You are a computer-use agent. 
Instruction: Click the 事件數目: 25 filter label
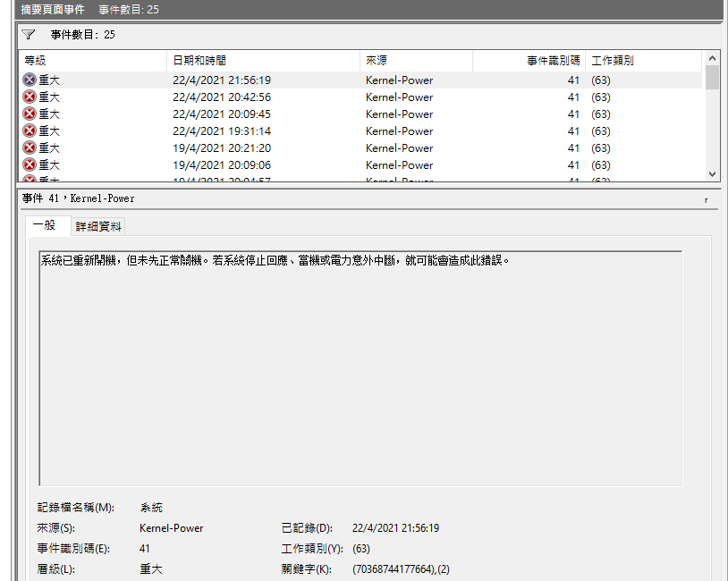(82, 35)
